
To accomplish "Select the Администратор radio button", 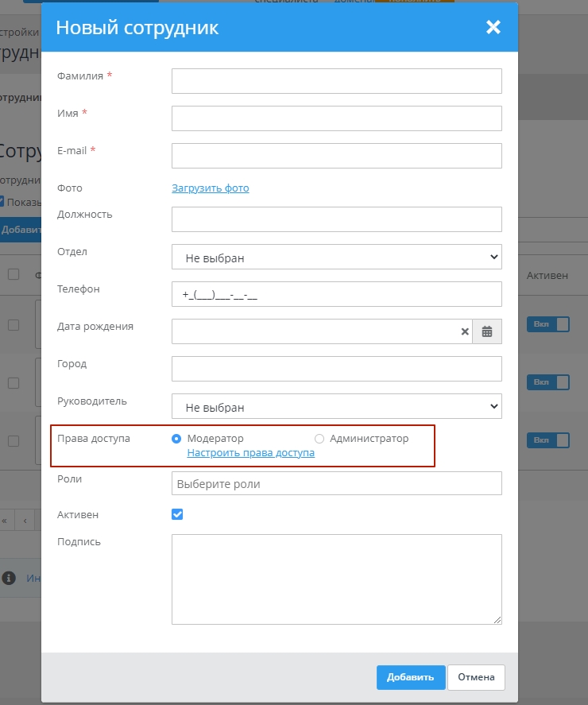I will (x=319, y=439).
